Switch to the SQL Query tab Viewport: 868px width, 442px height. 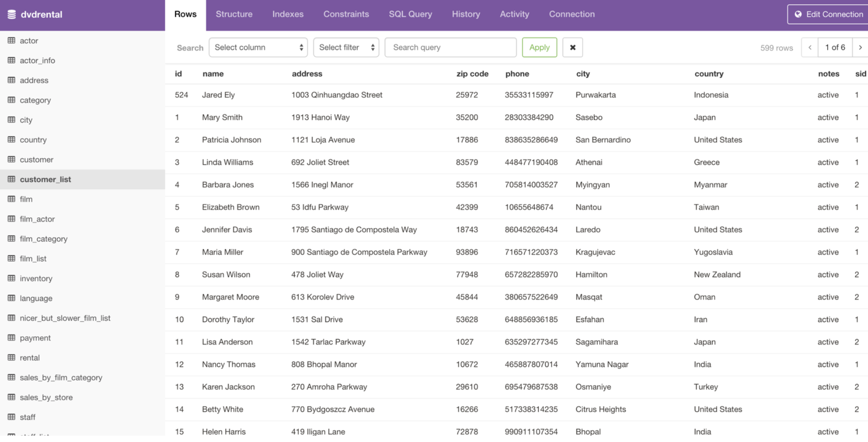pyautogui.click(x=410, y=14)
